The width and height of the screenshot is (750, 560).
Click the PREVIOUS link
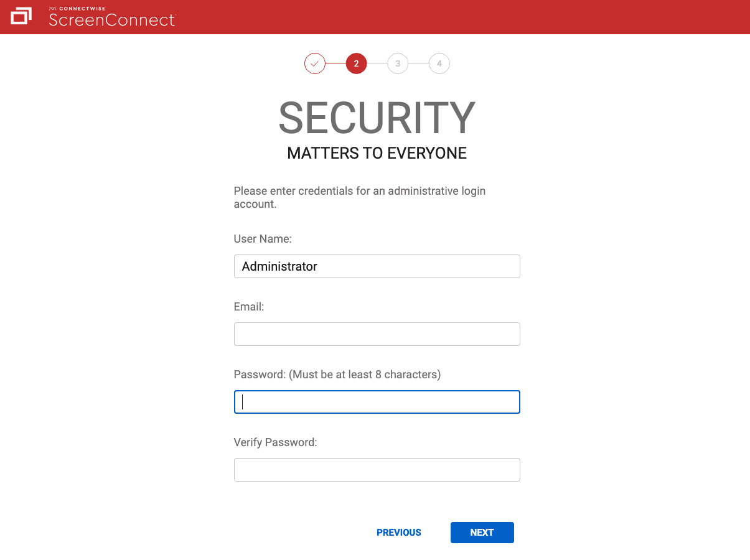398,532
